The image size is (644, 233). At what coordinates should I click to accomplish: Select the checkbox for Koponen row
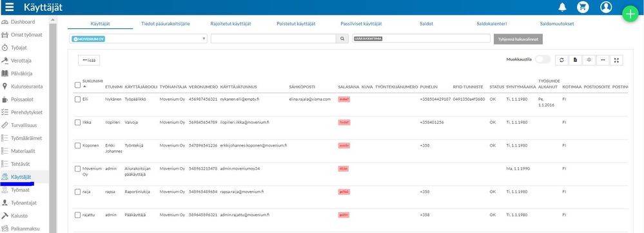(x=77, y=145)
